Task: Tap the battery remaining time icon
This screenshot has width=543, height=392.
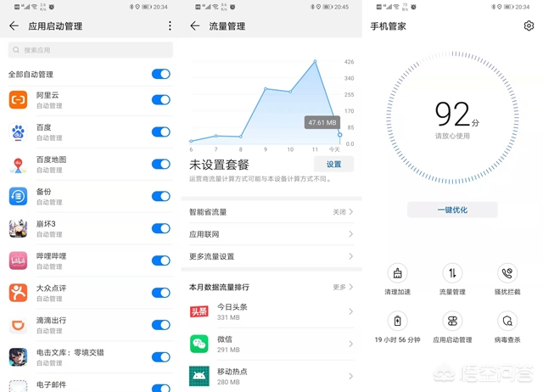Action: [x=397, y=322]
